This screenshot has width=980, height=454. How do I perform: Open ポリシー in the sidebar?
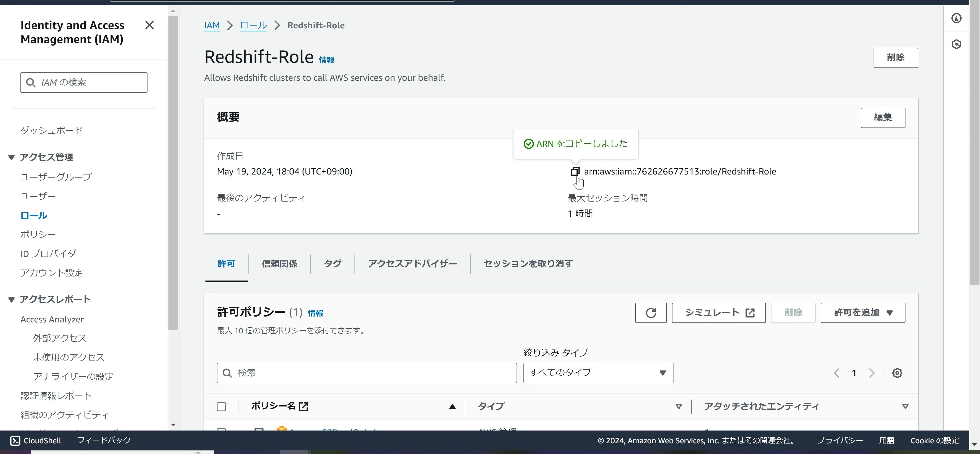[x=38, y=235]
